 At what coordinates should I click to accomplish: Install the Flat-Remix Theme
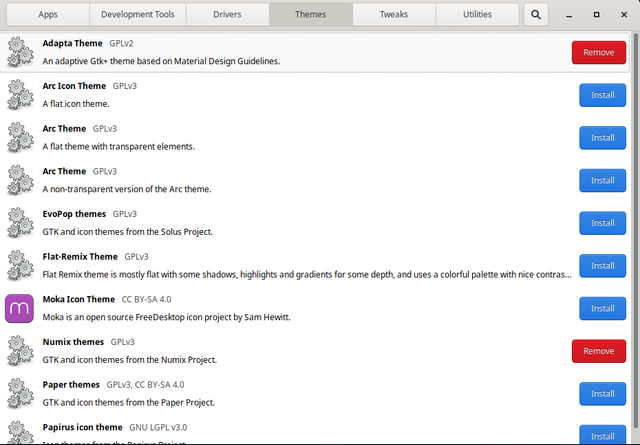coord(602,265)
